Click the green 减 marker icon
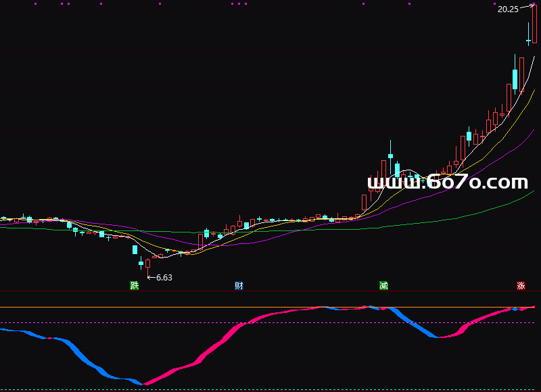This screenshot has height=392, width=541. (x=383, y=285)
